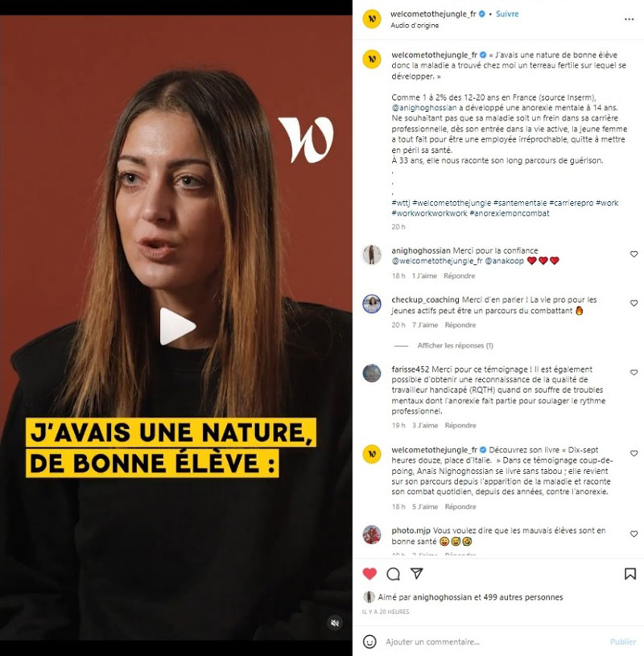Like checkup_coaching's comment heart icon

(x=634, y=303)
